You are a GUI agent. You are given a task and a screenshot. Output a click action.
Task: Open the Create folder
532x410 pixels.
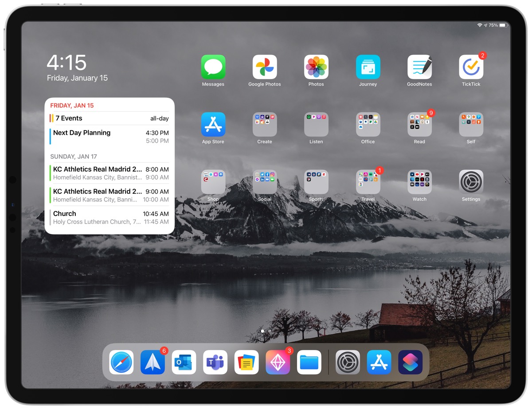(x=265, y=124)
